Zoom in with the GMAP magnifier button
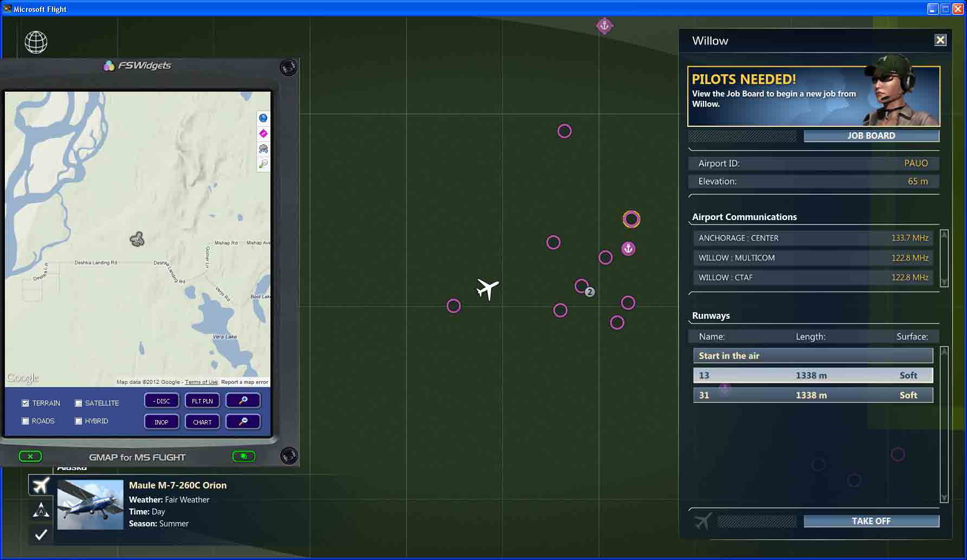The height and width of the screenshot is (560, 967). pyautogui.click(x=243, y=401)
